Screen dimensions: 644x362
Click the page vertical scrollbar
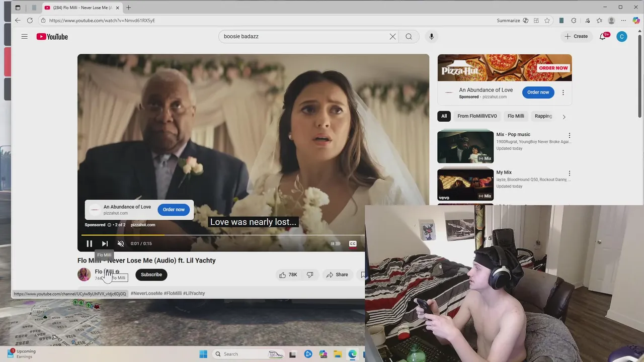coord(640,75)
